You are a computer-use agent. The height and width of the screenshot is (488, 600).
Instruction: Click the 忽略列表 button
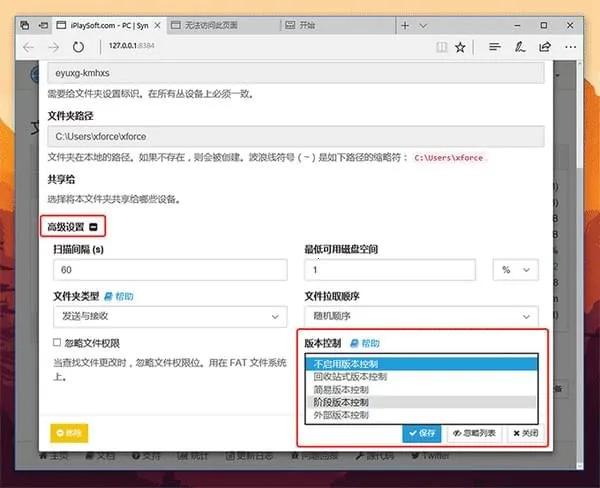point(475,433)
